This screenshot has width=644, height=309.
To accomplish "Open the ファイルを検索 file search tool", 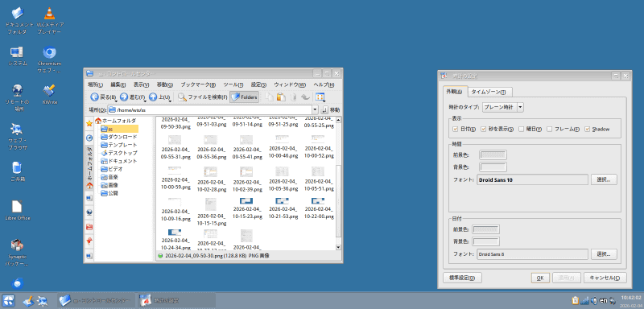I will [203, 97].
